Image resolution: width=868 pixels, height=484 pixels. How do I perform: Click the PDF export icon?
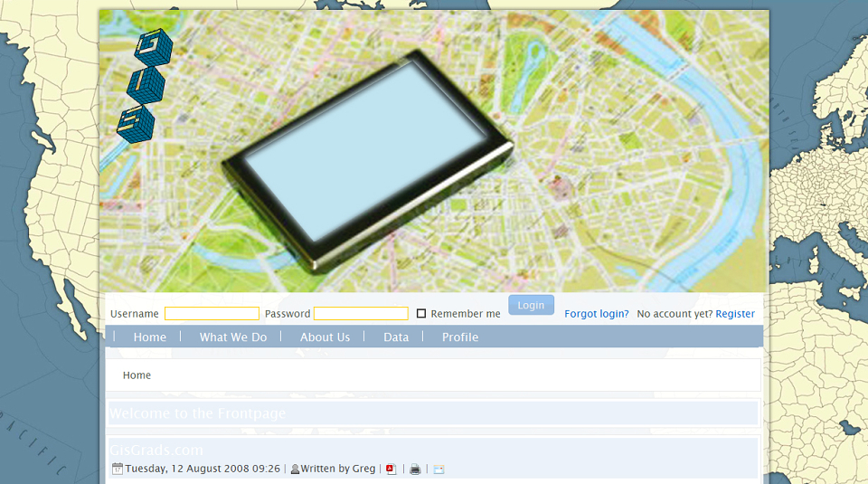point(392,469)
